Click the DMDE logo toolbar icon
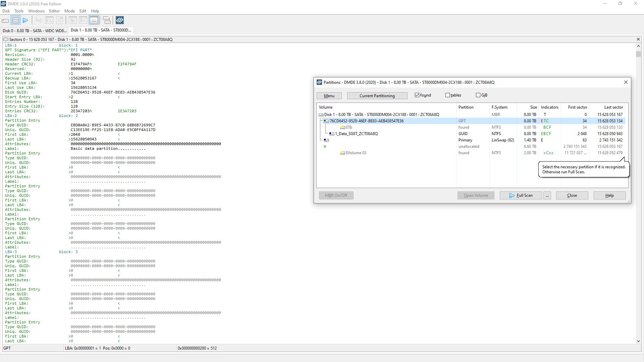Screen dimensions: 644x362 point(120,20)
